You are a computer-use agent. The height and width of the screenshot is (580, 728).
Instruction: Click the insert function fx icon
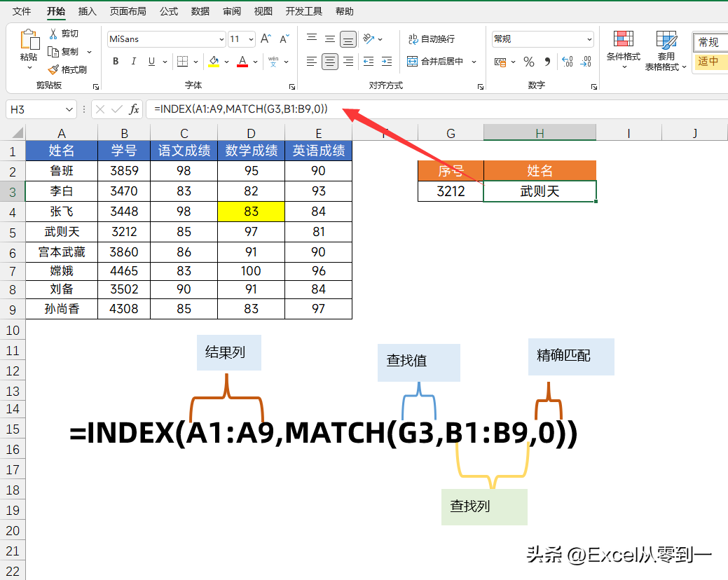coord(134,109)
